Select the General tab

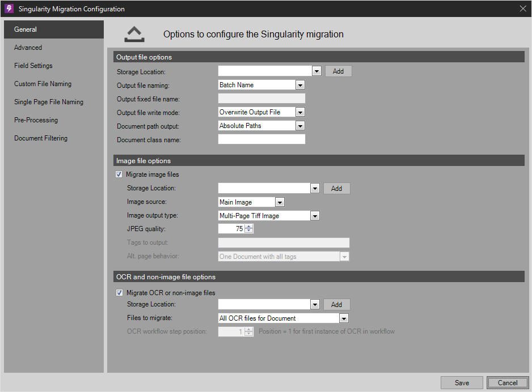pos(54,29)
